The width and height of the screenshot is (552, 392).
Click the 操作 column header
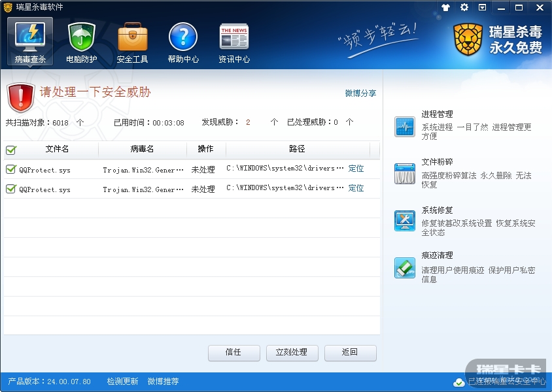pos(205,149)
